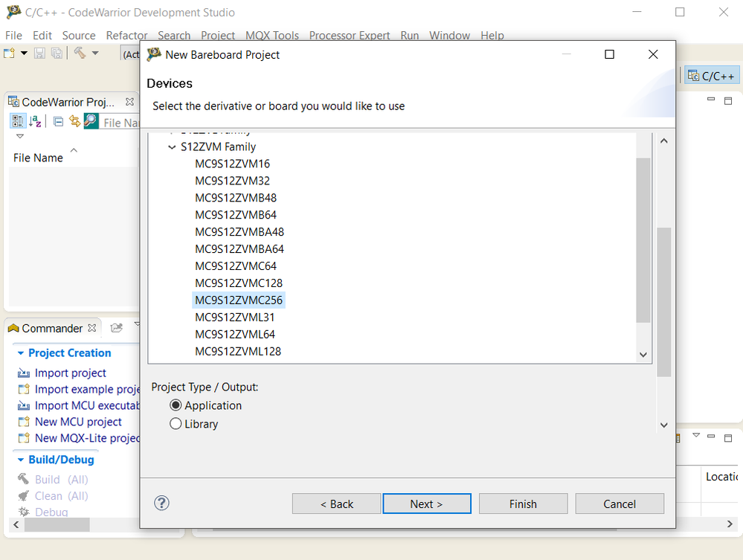
Task: Collapse the Build/Debug section
Action: (20, 460)
